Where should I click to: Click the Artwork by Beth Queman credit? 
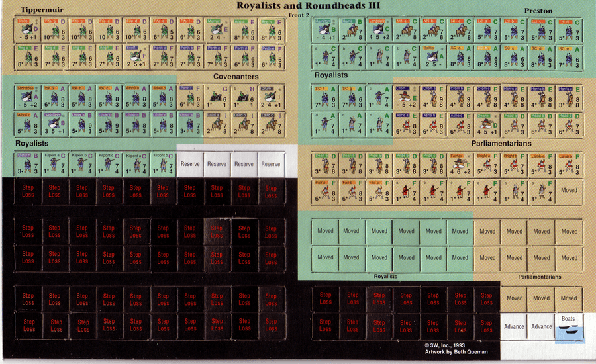(x=456, y=352)
